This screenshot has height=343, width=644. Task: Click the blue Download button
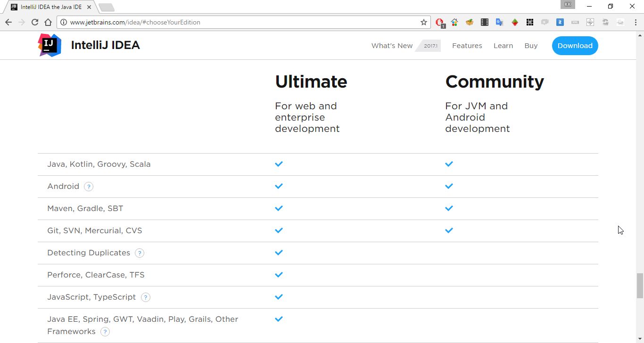pyautogui.click(x=575, y=46)
